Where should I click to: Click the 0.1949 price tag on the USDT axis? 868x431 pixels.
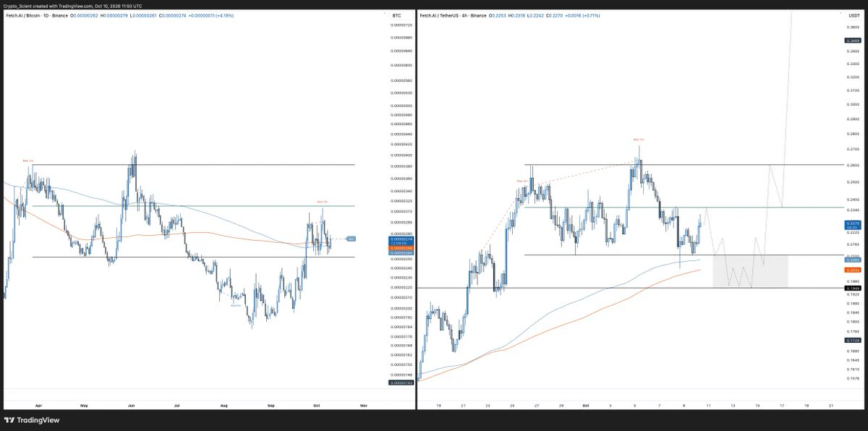851,288
